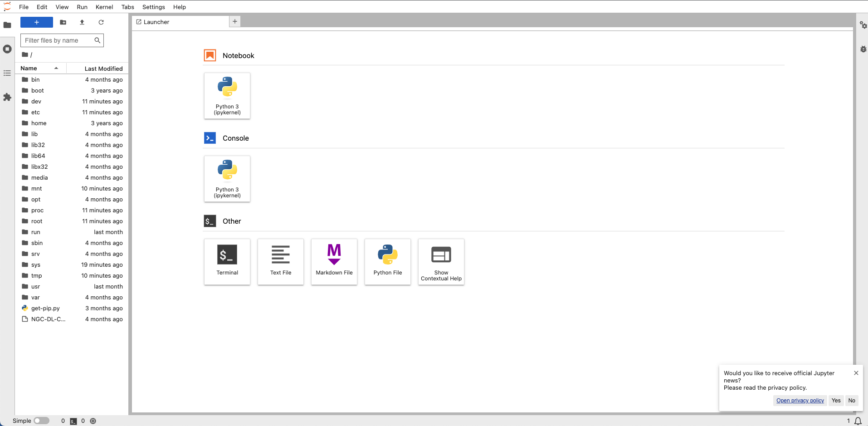Click Yes on the Jupyter news prompt
Screen dimensions: 868x426
(836, 401)
